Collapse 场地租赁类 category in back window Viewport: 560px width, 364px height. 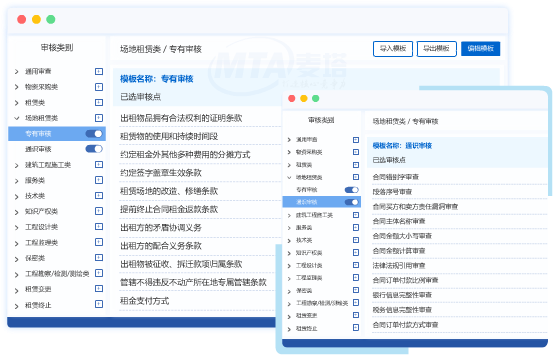point(16,118)
